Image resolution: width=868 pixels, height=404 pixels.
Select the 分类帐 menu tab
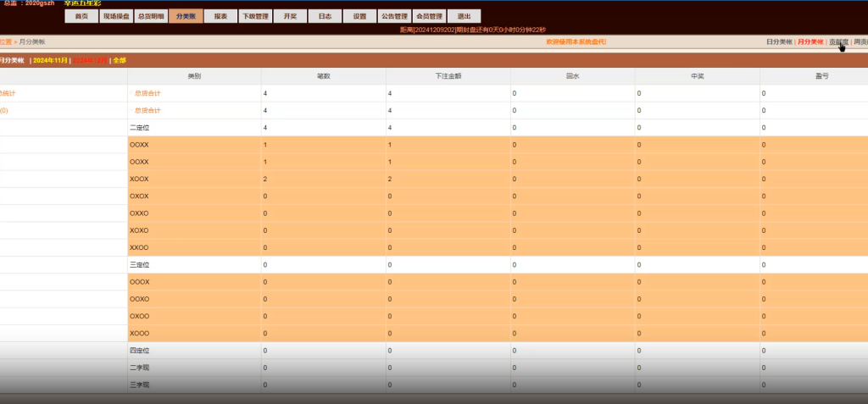(x=185, y=16)
